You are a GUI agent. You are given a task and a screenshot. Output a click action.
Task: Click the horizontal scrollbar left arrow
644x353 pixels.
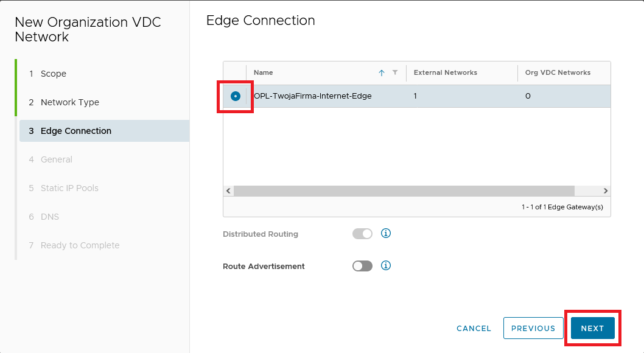point(228,190)
